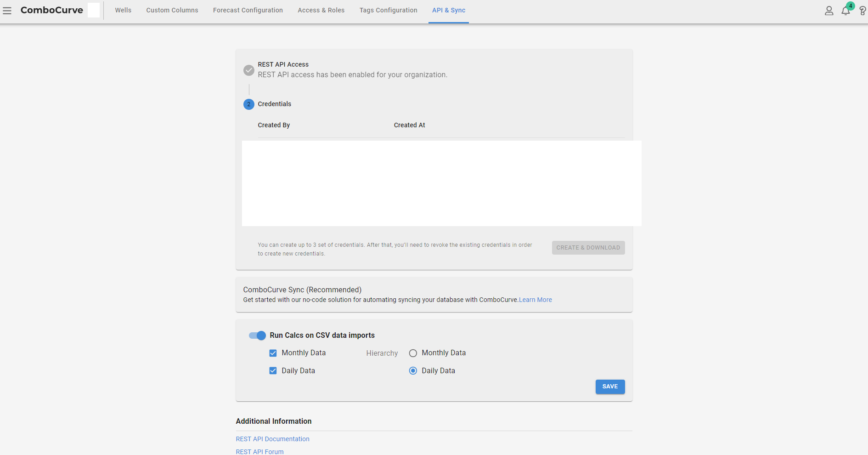Switch to Custom Columns tab

point(172,10)
